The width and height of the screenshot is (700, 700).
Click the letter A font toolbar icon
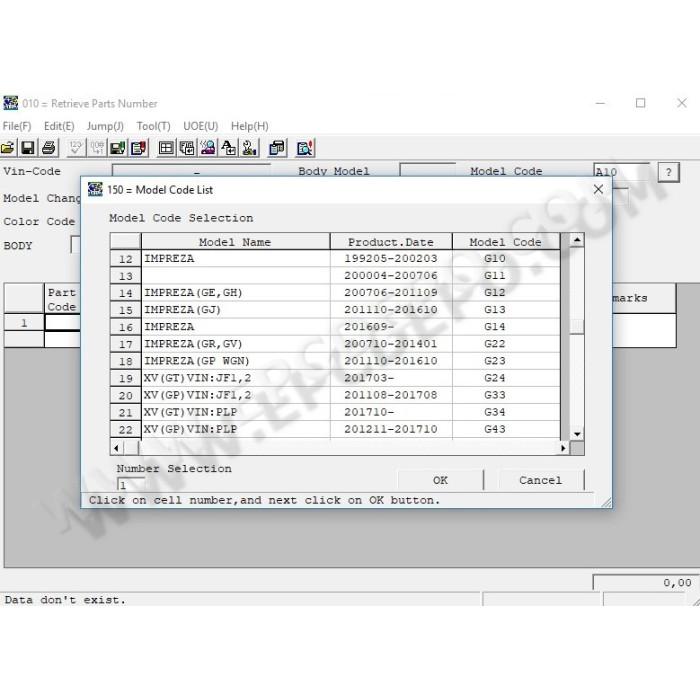pos(229,148)
